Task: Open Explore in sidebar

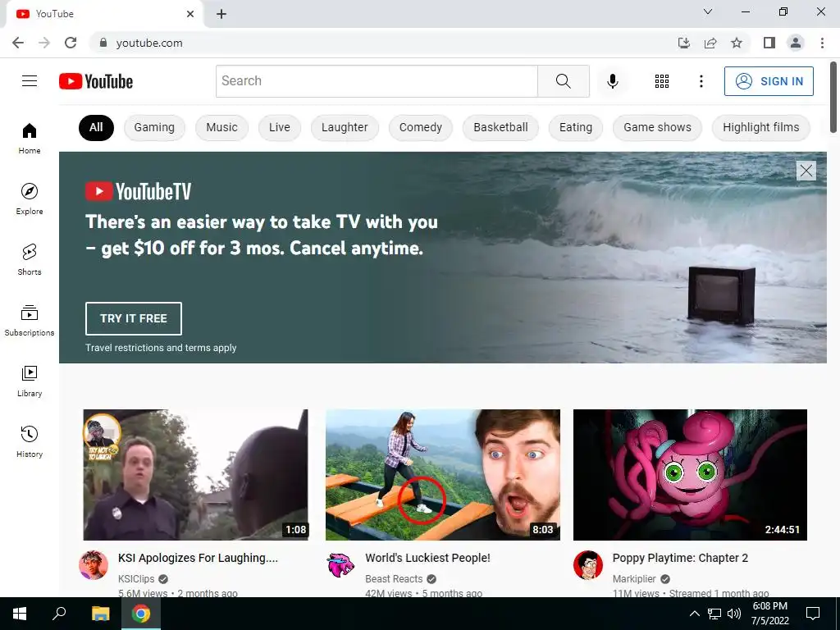Action: [x=30, y=199]
